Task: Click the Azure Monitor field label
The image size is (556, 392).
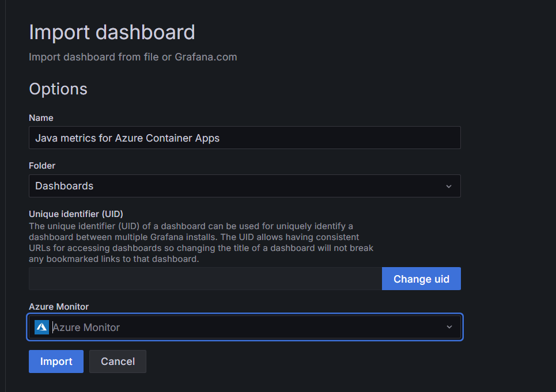Action: tap(59, 307)
